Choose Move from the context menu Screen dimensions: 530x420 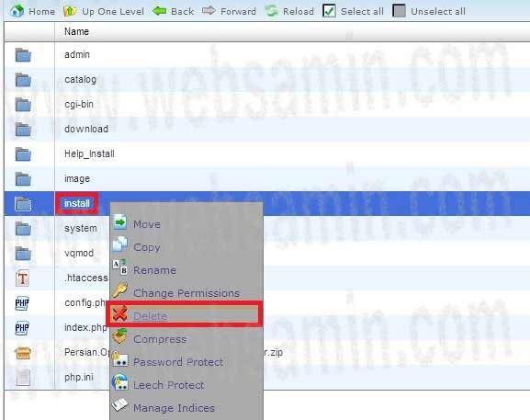pos(147,224)
